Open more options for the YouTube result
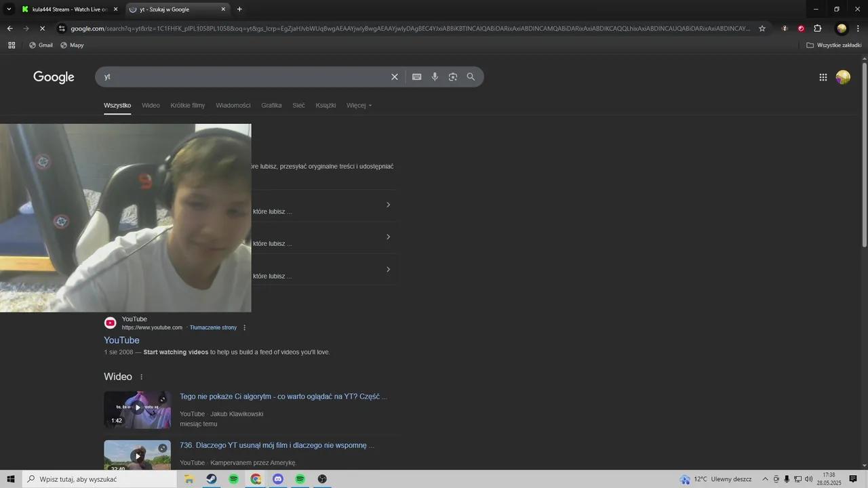The height and width of the screenshot is (488, 868). click(x=245, y=327)
